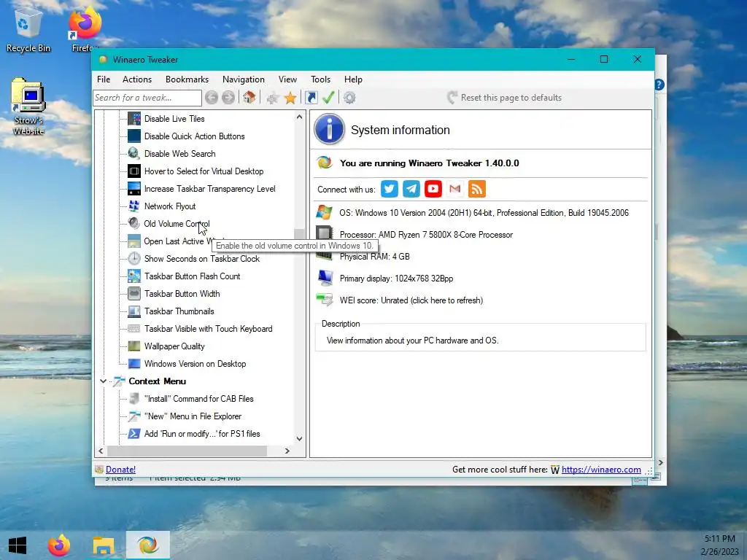Open File Explorer from the taskbar
The width and height of the screenshot is (747, 560).
point(104,545)
